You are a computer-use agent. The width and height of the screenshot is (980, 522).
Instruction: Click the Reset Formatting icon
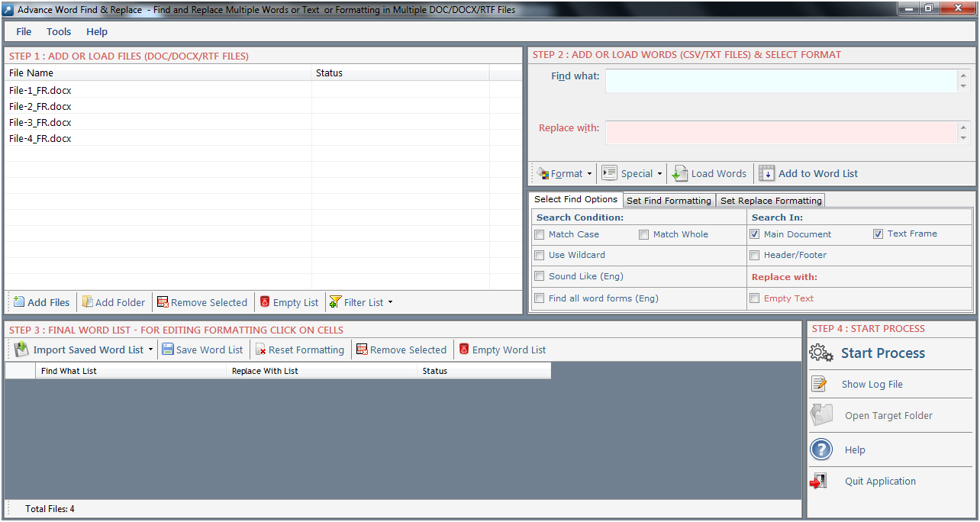[261, 350]
